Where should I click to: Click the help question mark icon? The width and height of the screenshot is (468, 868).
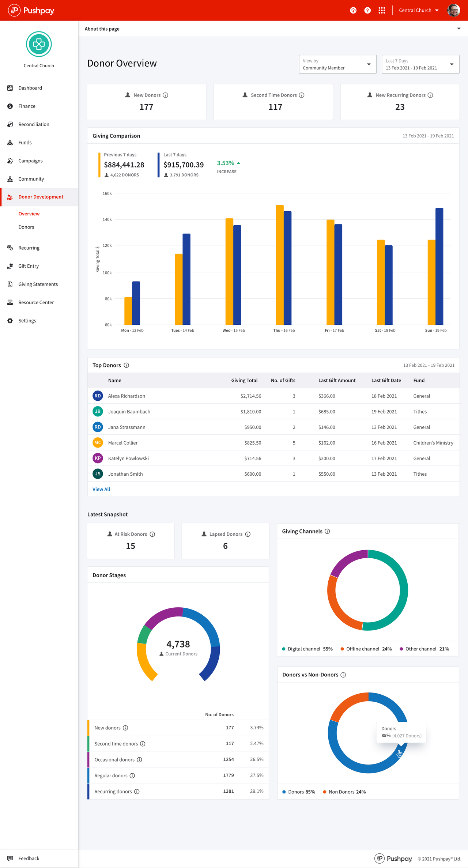click(x=367, y=10)
